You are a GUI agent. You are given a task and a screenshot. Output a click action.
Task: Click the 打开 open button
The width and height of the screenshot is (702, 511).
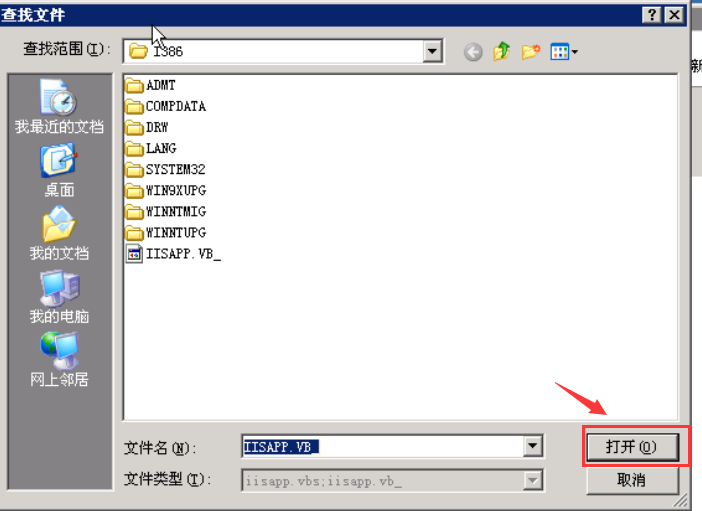[633, 447]
